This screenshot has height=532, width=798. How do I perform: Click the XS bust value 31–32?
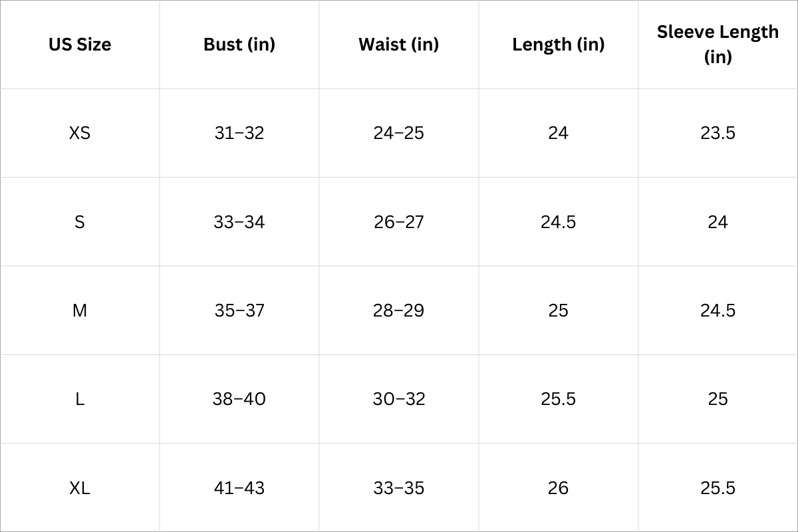coord(239,133)
